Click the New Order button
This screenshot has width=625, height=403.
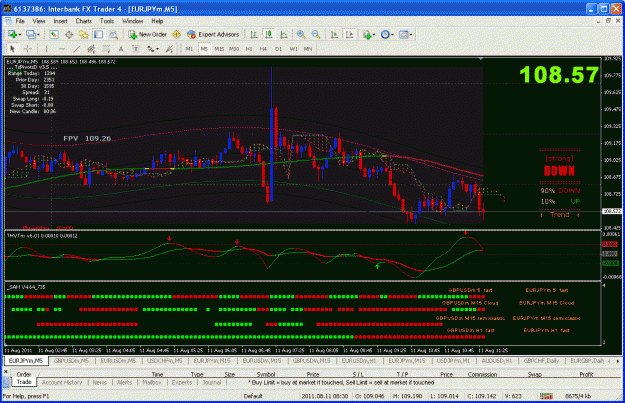pyautogui.click(x=147, y=35)
